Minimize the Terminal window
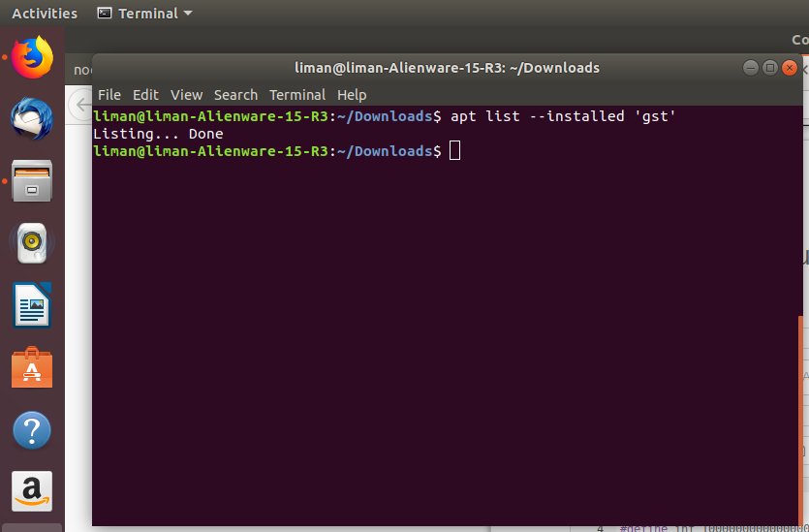809x532 pixels. coord(751,68)
